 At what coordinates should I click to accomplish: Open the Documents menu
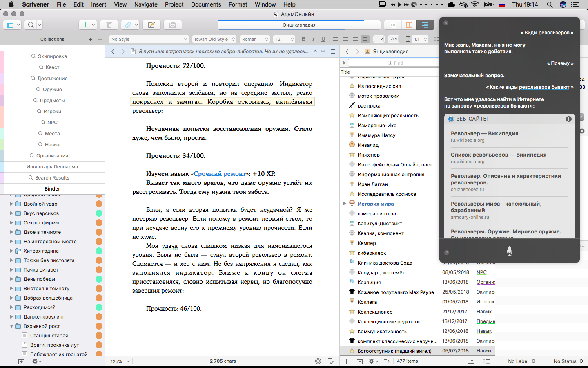[x=206, y=4]
